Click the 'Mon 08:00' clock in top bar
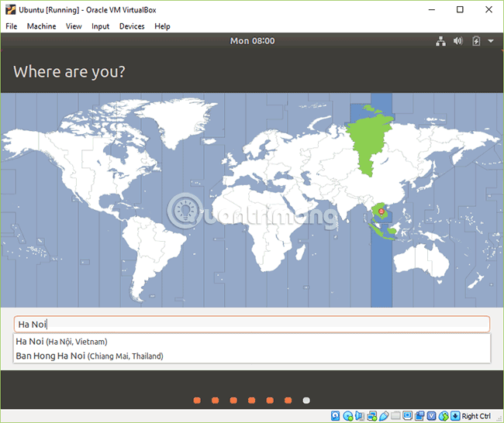The width and height of the screenshot is (504, 423). [x=252, y=41]
